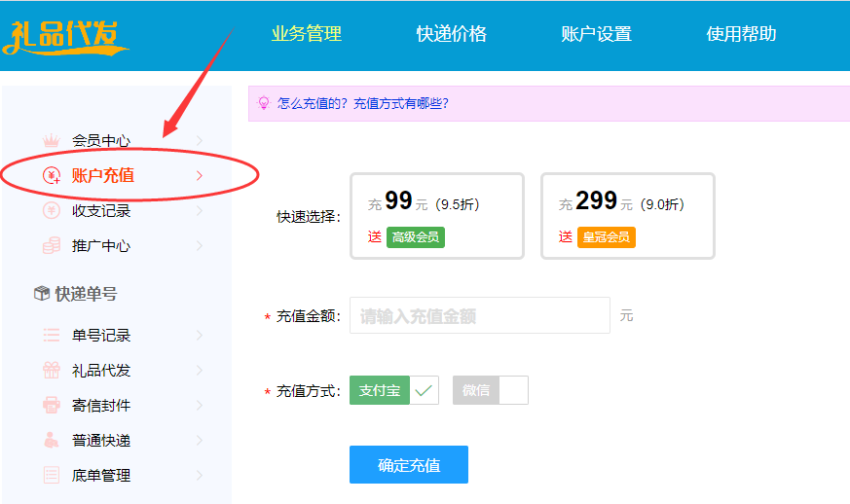Viewport: 850px width, 504px height.
Task: Click the person icon beside 普通快递
Action: [x=52, y=441]
